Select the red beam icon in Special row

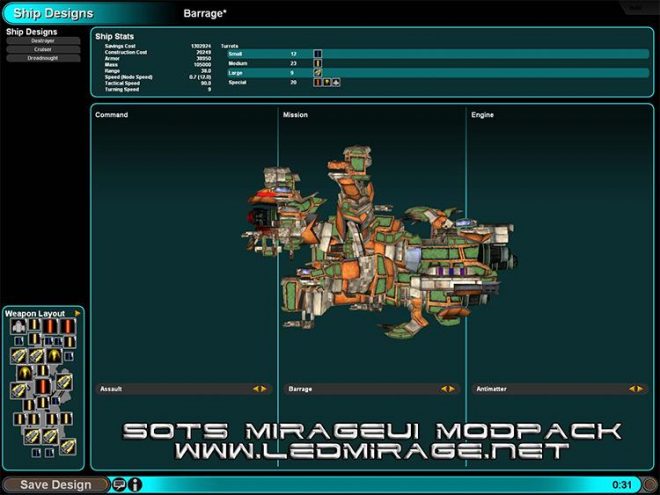click(318, 82)
